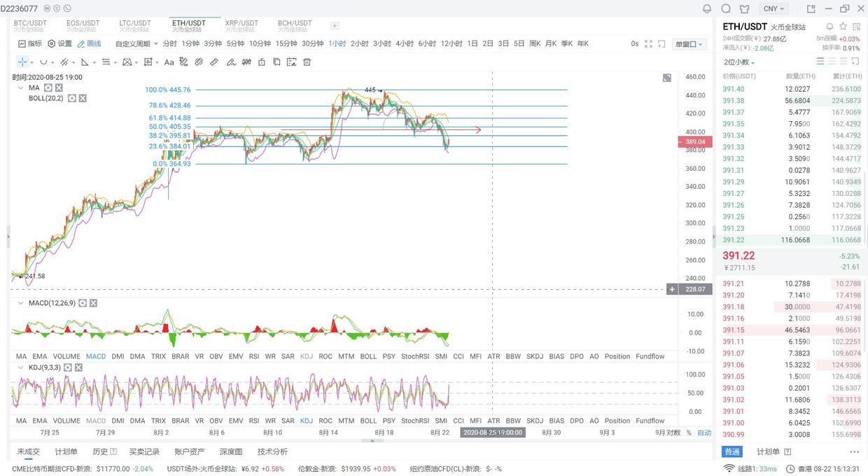
Task: Click the text annotation Aa tool
Action: tap(169, 62)
